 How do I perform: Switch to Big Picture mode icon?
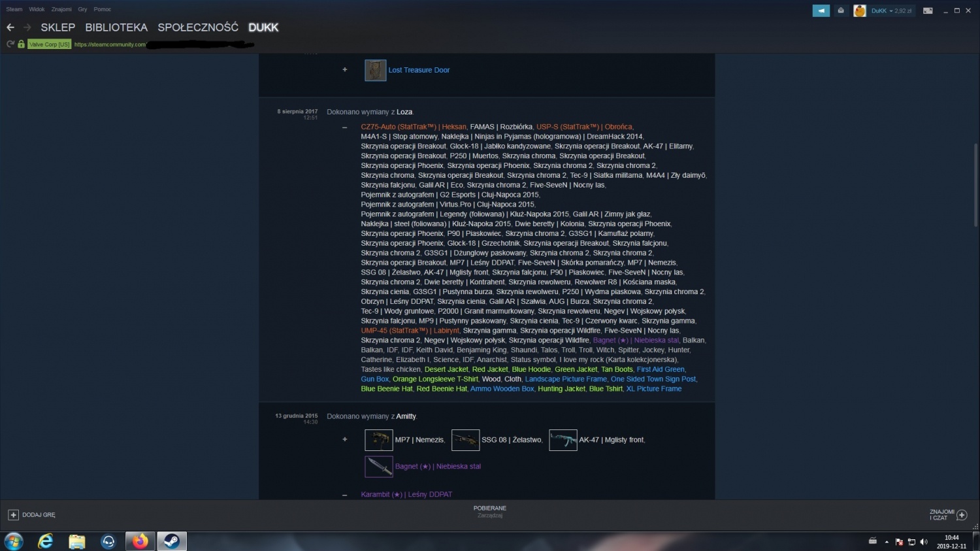click(928, 10)
